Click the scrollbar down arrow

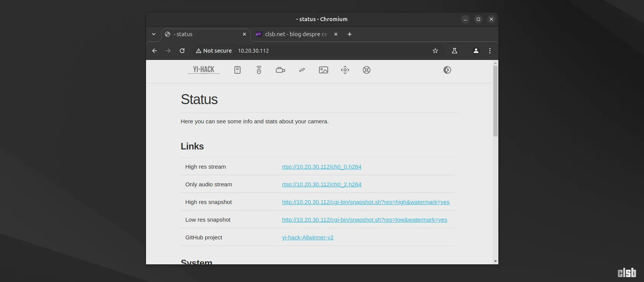495,261
